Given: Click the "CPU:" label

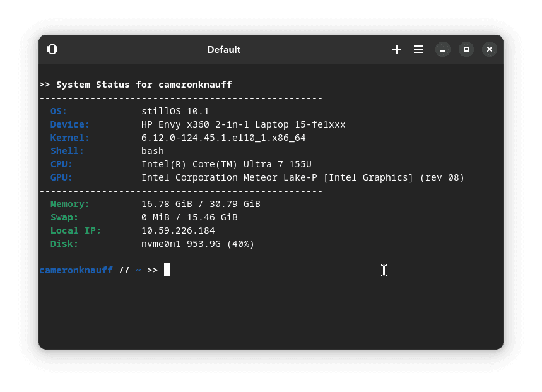Looking at the screenshot, I should (x=61, y=164).
